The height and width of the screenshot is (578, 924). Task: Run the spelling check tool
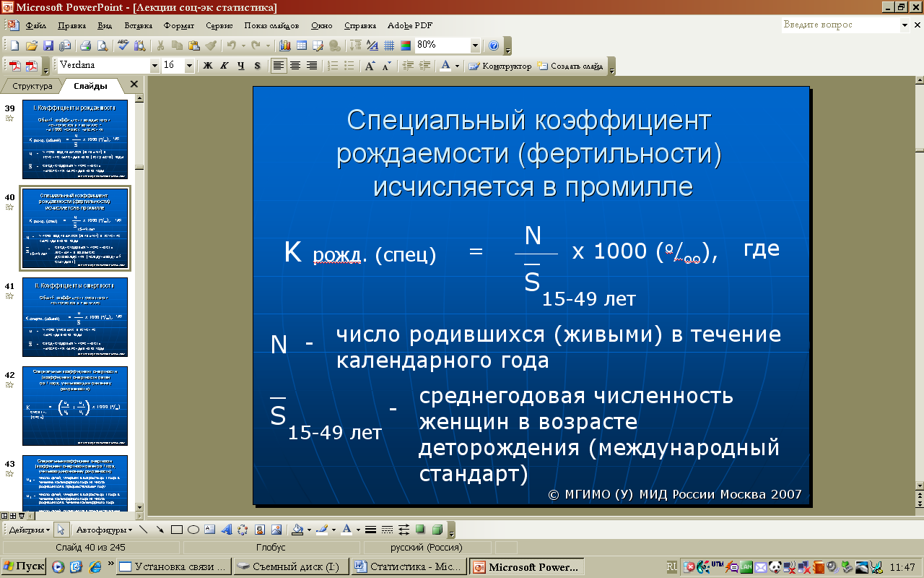tap(123, 46)
